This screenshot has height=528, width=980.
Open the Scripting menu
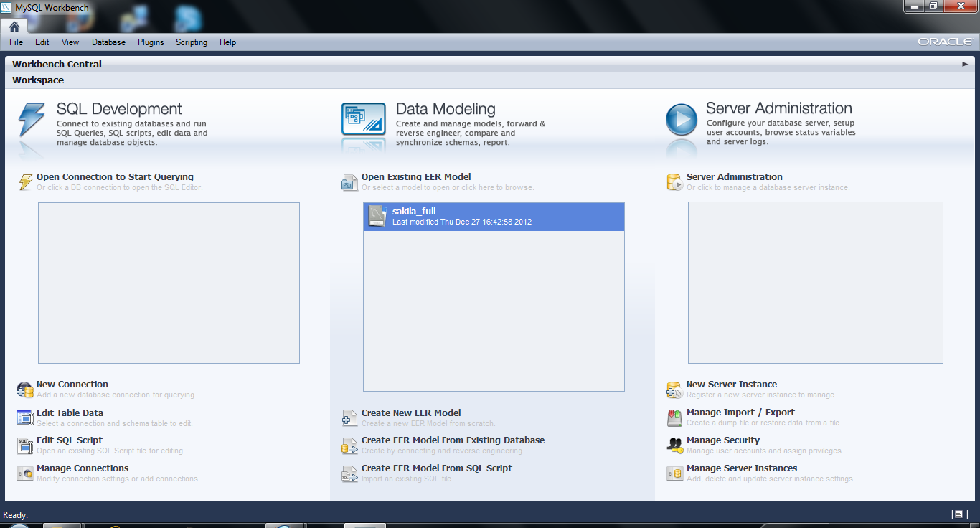click(192, 42)
